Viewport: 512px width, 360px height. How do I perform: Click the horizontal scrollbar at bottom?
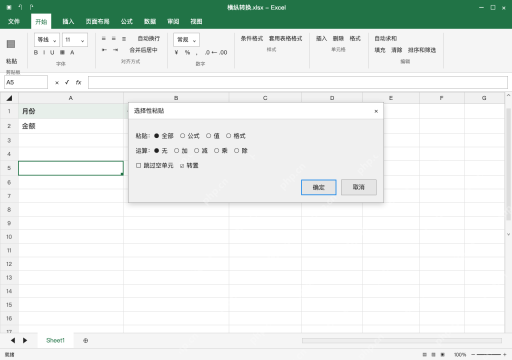[402, 340]
